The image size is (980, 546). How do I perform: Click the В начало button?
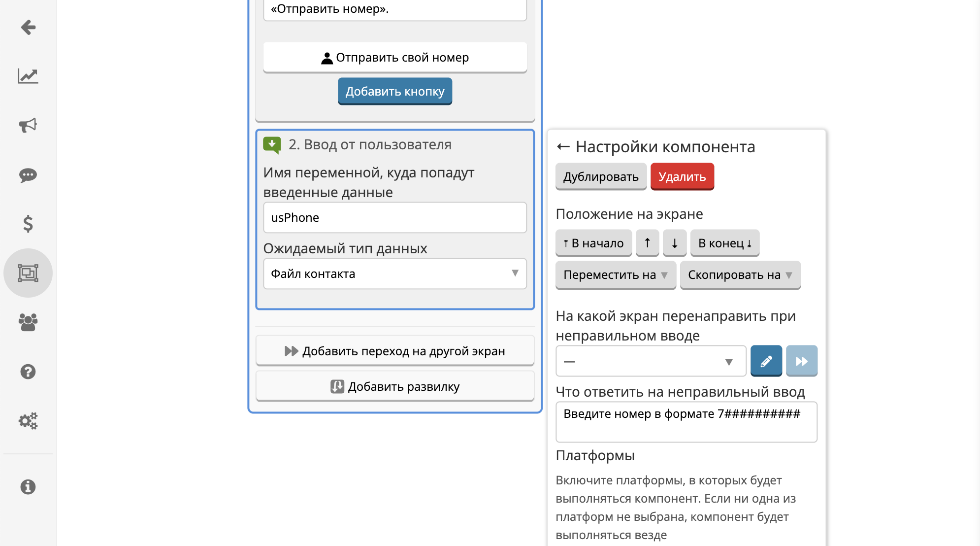tap(593, 243)
